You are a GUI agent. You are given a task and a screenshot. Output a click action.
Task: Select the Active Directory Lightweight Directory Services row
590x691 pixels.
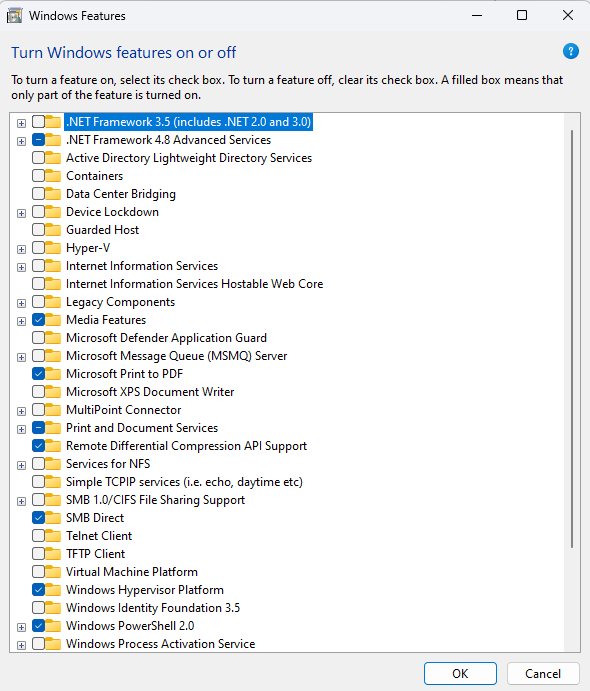tap(189, 158)
